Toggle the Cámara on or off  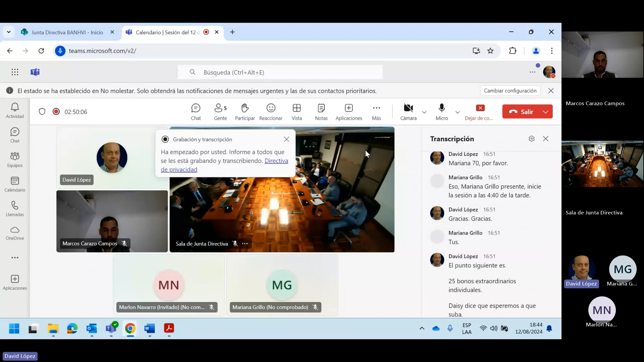pyautogui.click(x=408, y=112)
